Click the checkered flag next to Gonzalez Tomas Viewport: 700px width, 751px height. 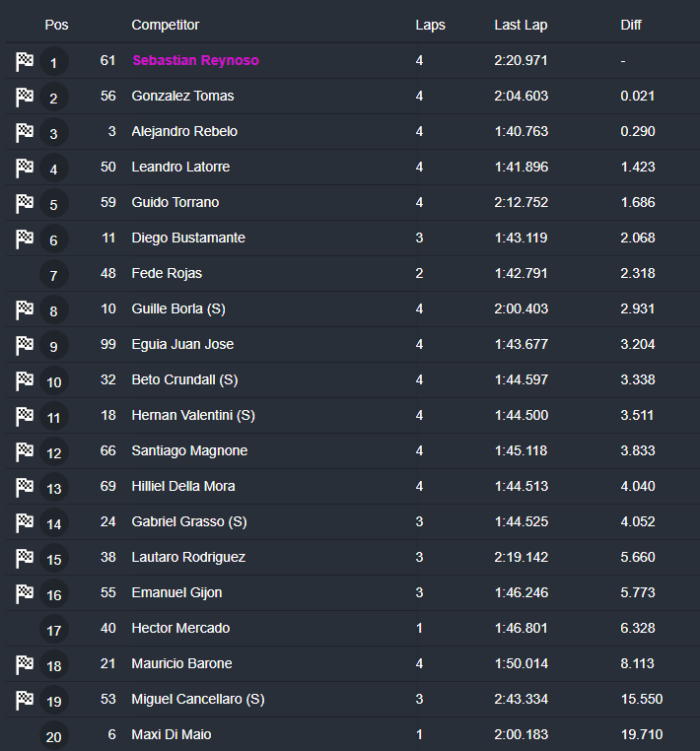tap(25, 97)
